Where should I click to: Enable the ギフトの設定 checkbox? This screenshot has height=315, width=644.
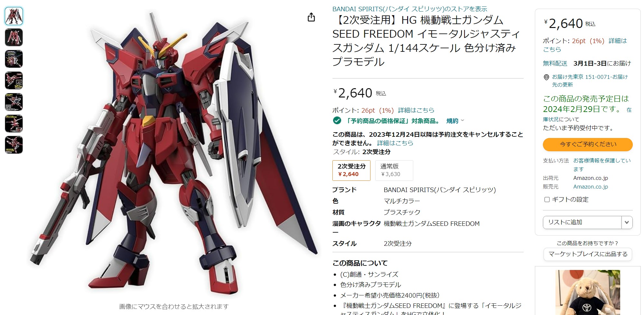pos(547,199)
